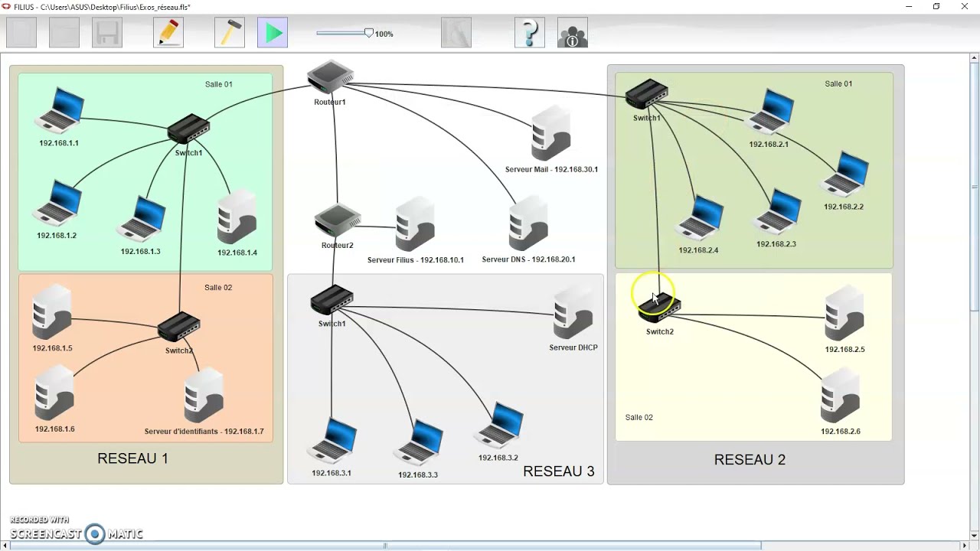Viewport: 980px width, 551px height.
Task: Click the greyed assistant toolbar icon
Action: click(456, 33)
